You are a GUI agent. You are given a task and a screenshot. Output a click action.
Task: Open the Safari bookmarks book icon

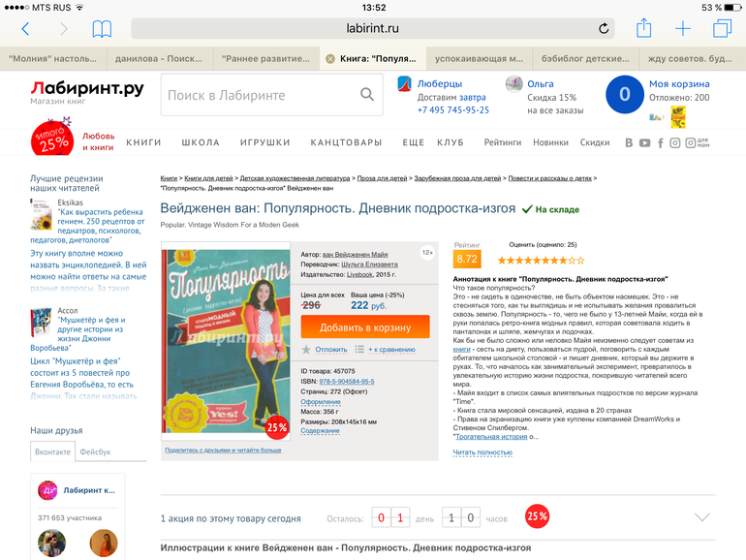coord(102,29)
